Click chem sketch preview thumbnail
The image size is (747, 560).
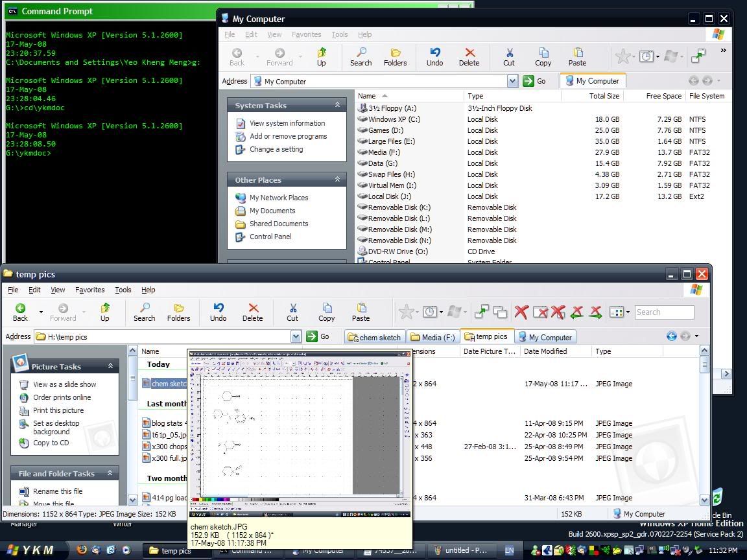click(x=300, y=434)
